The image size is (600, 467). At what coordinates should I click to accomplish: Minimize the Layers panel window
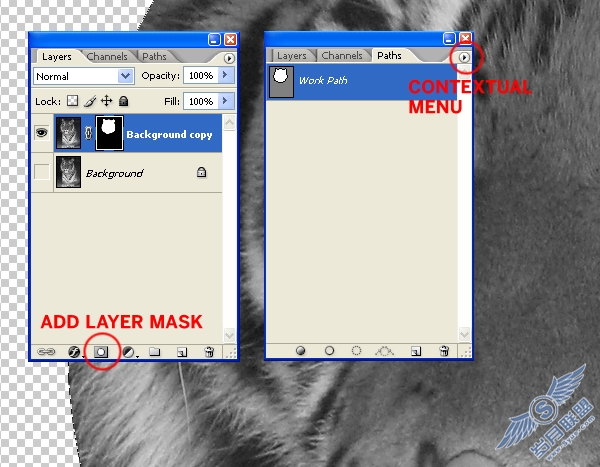(214, 39)
